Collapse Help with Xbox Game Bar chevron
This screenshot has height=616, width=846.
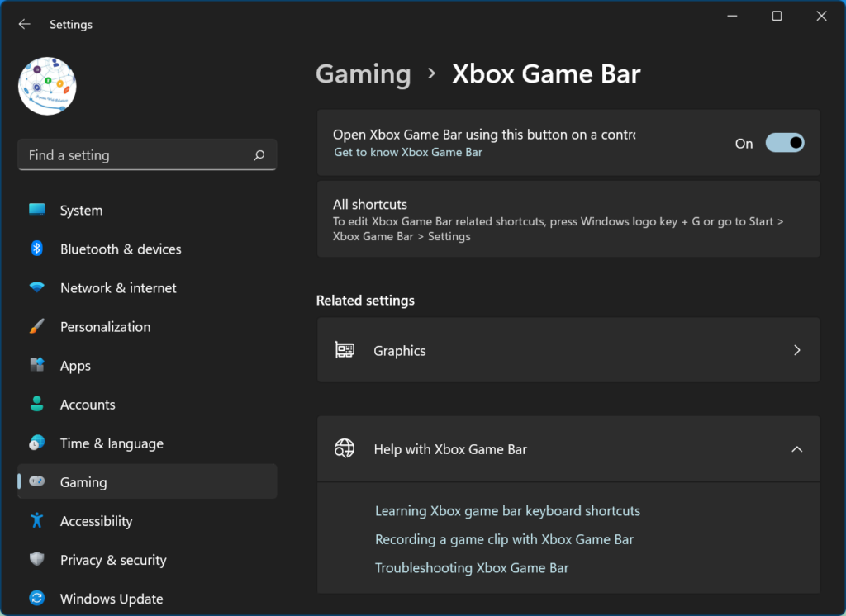pos(797,448)
